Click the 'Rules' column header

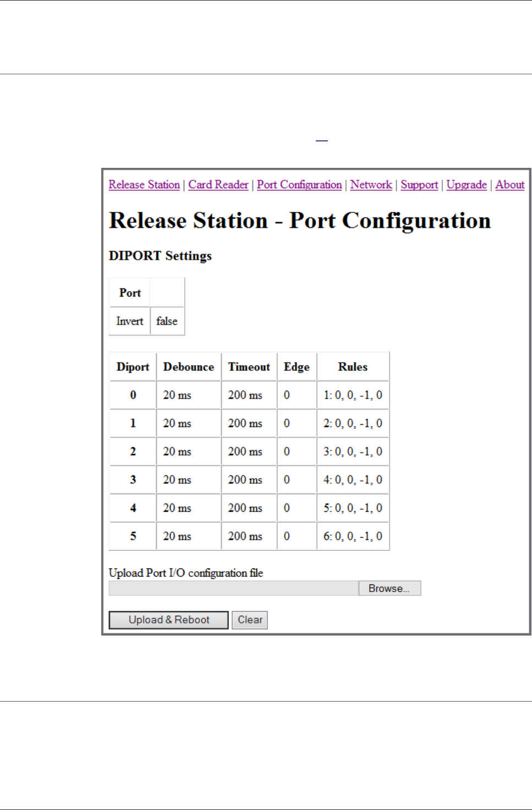tap(353, 367)
